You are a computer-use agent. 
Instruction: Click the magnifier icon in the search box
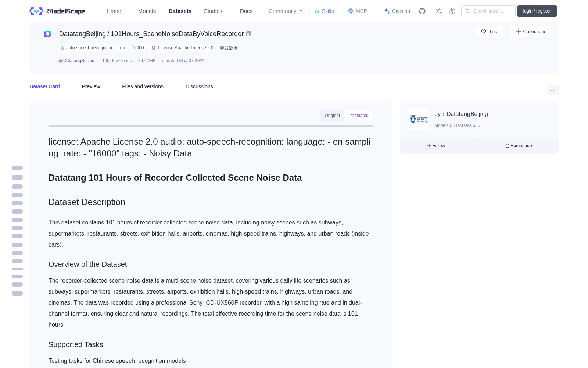coord(468,11)
